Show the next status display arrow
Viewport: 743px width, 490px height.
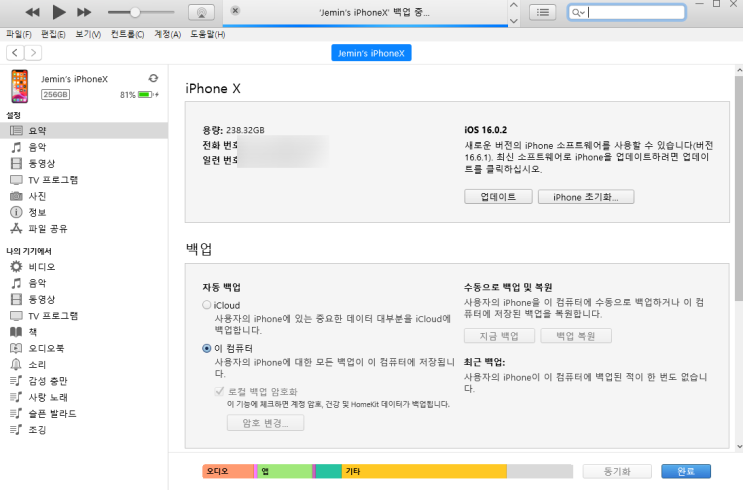pyautogui.click(x=514, y=20)
